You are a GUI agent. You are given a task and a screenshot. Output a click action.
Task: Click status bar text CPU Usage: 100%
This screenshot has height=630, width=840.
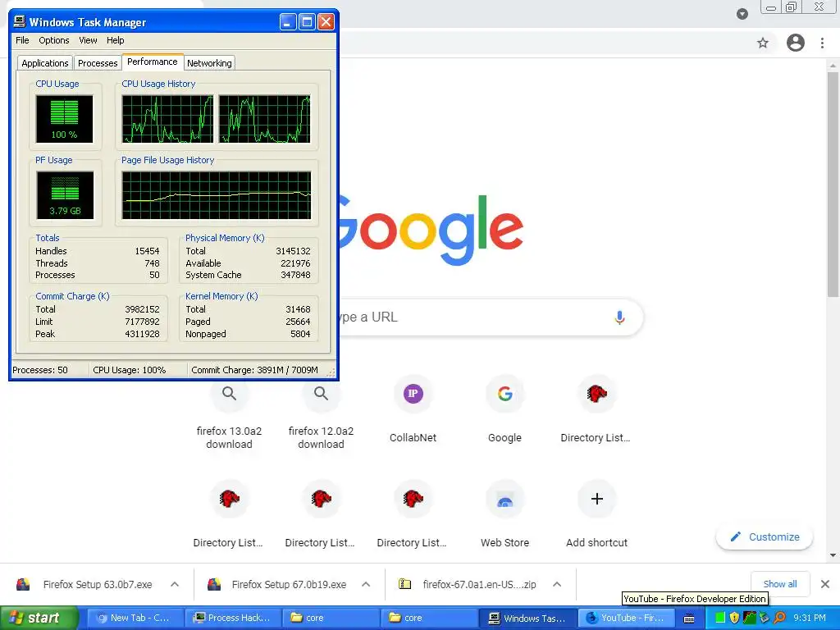(x=129, y=370)
